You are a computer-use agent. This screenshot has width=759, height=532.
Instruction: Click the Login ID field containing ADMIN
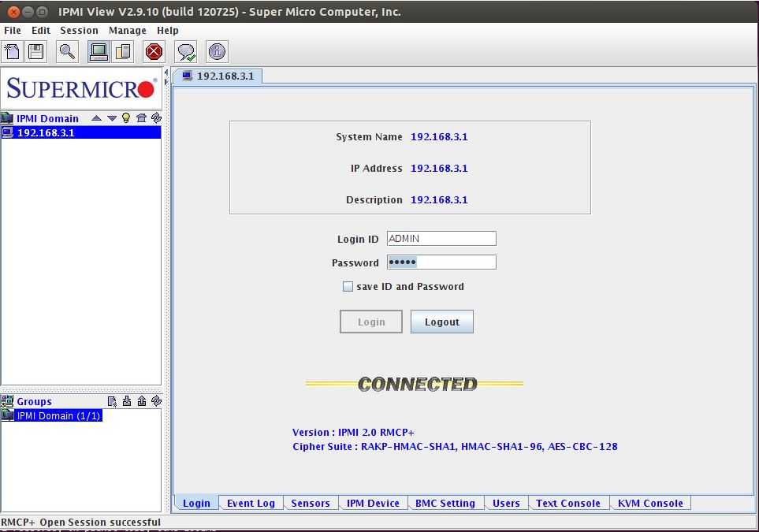[x=441, y=238]
